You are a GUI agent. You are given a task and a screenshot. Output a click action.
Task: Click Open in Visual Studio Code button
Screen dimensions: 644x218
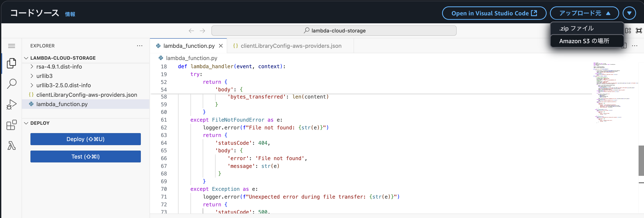[x=494, y=13]
